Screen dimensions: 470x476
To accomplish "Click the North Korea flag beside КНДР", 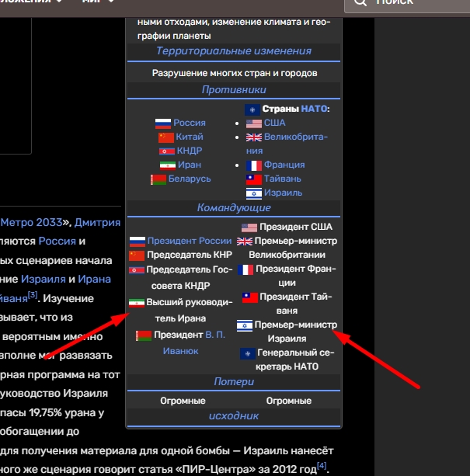I will (x=167, y=151).
